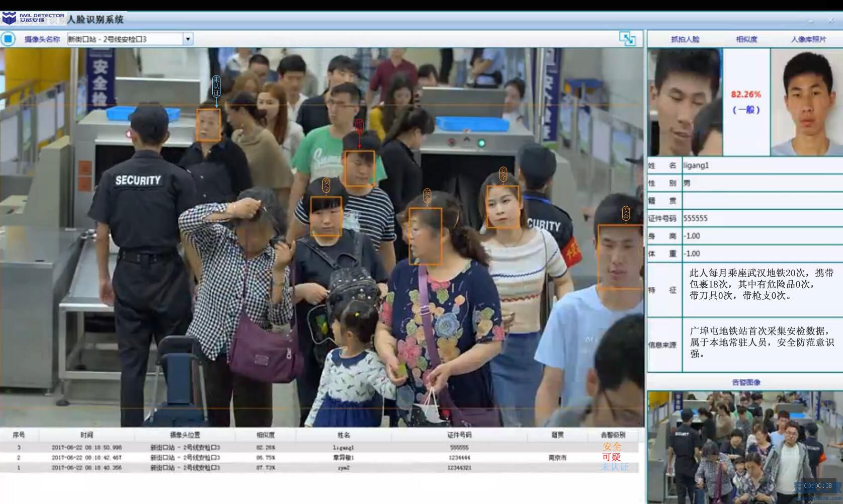Select record row 3 with name ligang1
This screenshot has height=504, width=843.
319,447
